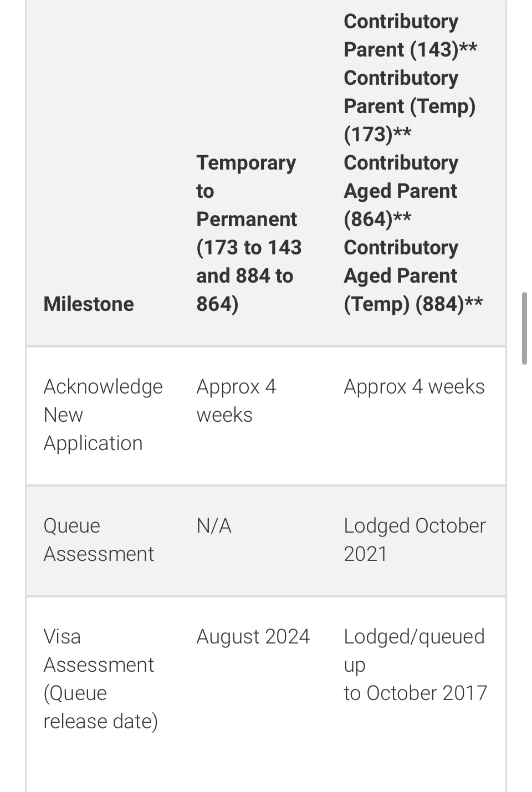
Task: Click the August 2024 cell
Action: coord(253,636)
